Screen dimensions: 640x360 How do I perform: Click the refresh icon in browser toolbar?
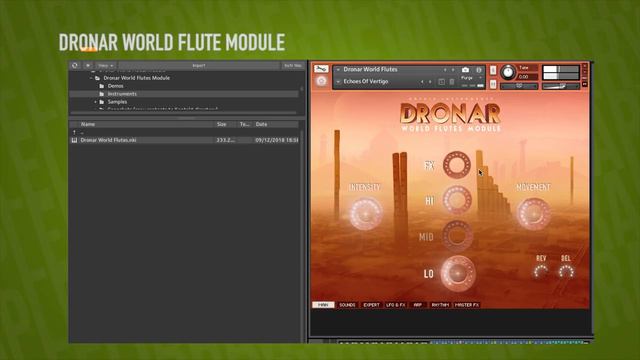pos(75,65)
